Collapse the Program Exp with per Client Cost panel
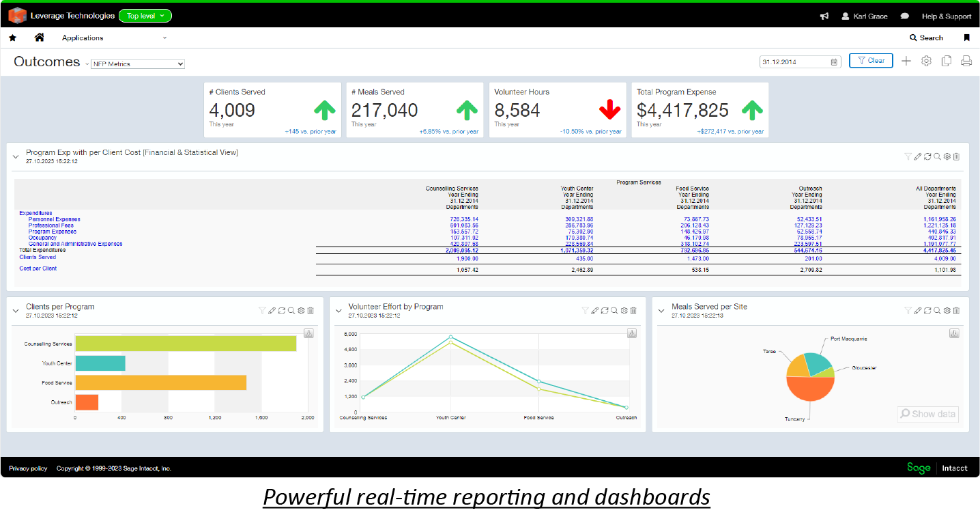980x519 pixels. 16,156
